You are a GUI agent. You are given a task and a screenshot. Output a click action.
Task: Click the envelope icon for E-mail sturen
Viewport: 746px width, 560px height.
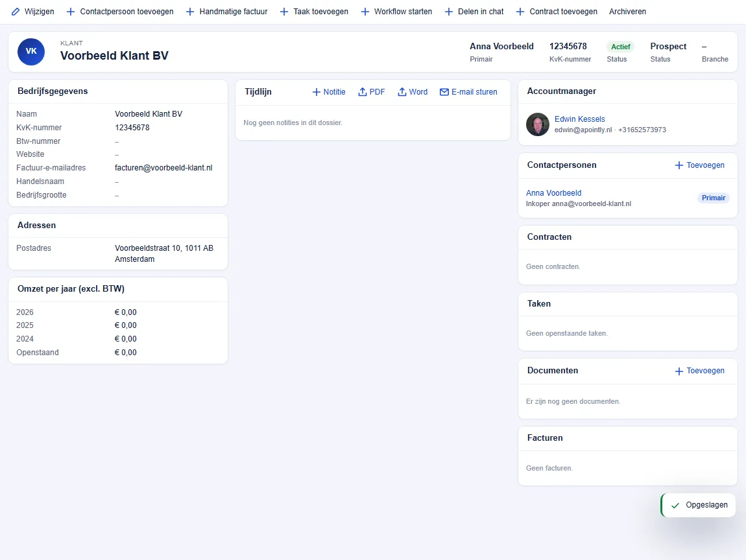click(444, 92)
